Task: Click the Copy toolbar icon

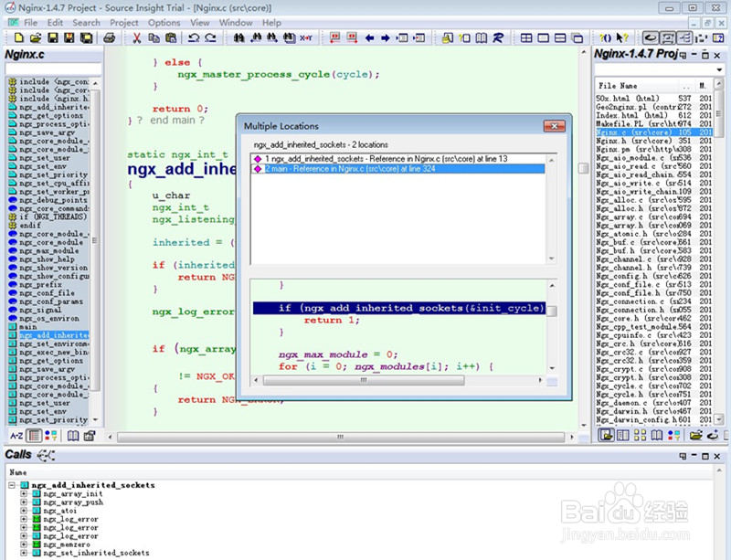Action: [x=154, y=37]
